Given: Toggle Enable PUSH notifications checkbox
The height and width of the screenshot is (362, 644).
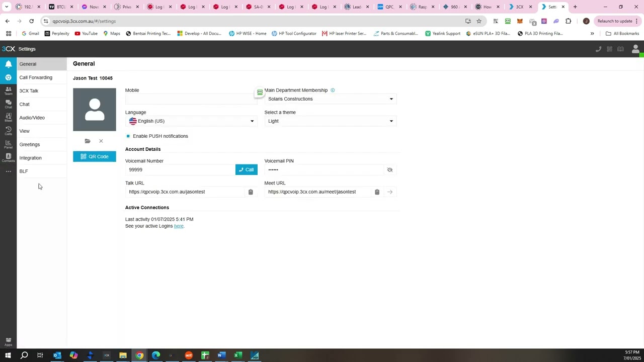Looking at the screenshot, I should click(128, 136).
